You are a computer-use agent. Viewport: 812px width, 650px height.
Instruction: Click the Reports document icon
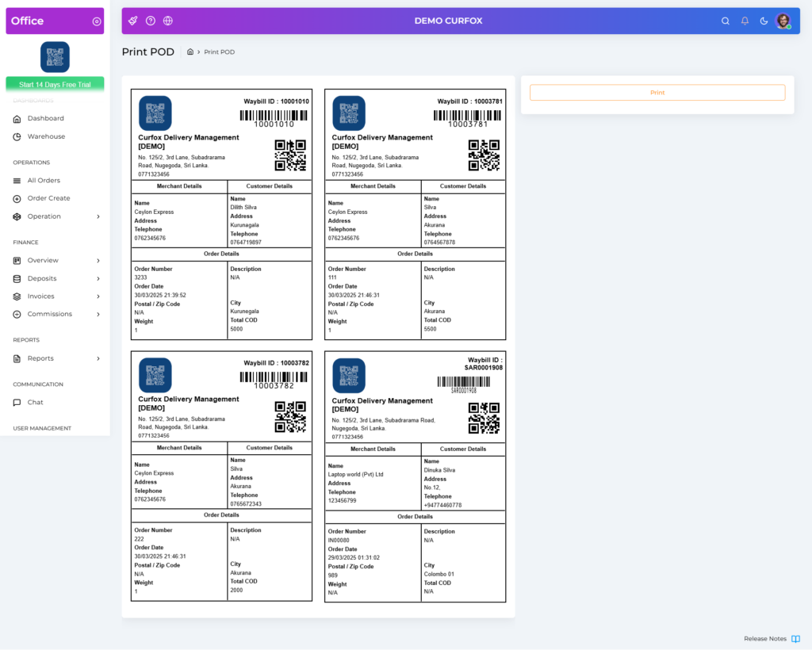pyautogui.click(x=17, y=358)
